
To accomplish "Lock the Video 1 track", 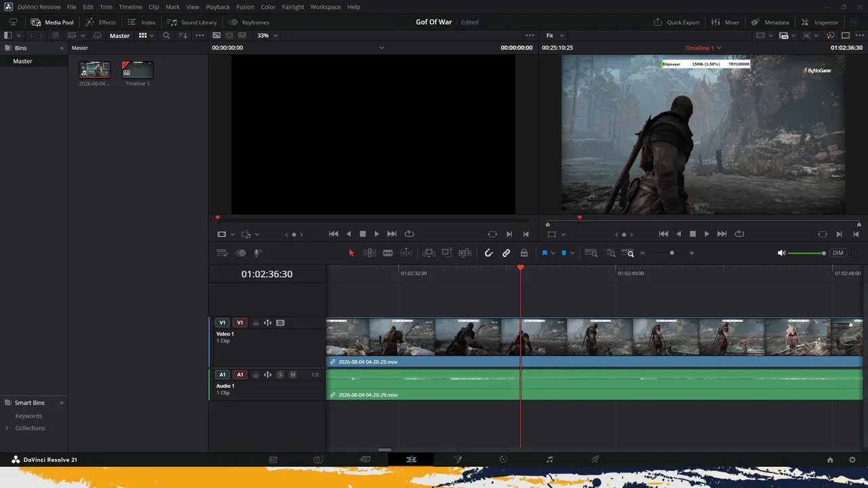I will coord(256,323).
